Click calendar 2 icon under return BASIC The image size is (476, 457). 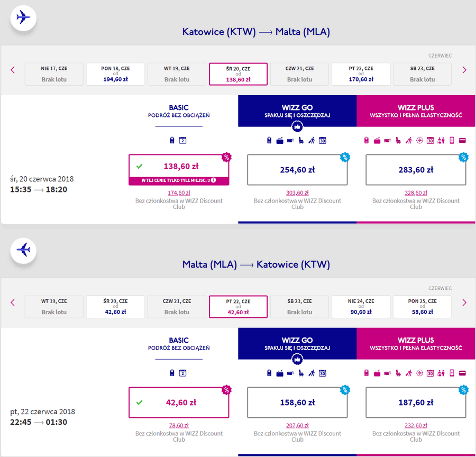[x=182, y=373]
